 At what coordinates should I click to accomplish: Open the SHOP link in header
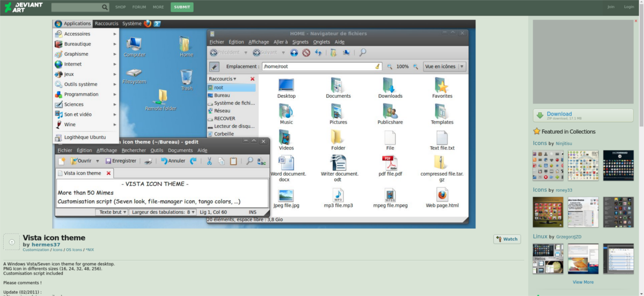pos(120,7)
